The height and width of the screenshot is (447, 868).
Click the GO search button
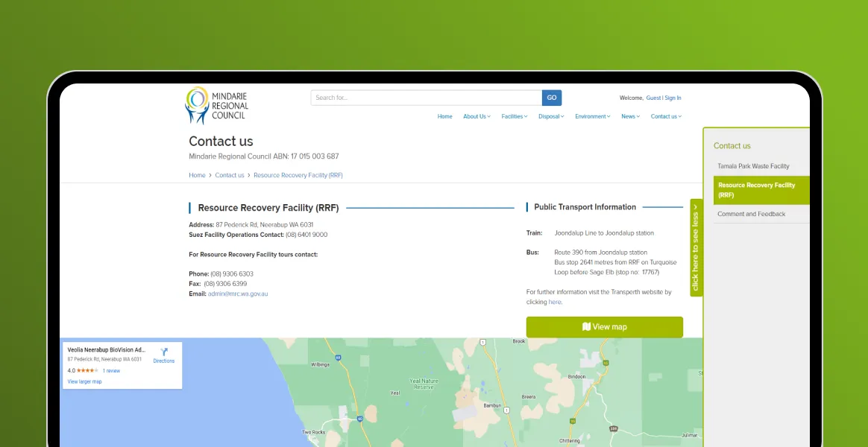tap(552, 98)
